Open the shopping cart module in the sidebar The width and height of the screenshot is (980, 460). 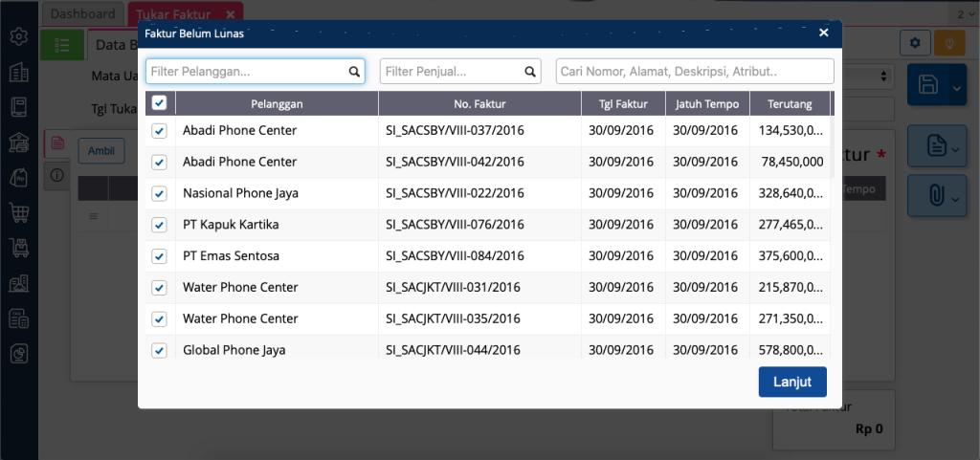click(x=18, y=213)
